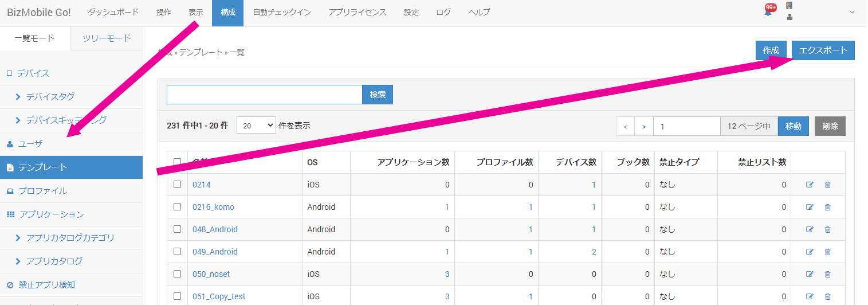Open the items-per-page dropdown showing 20
The image size is (868, 305).
pyautogui.click(x=256, y=126)
